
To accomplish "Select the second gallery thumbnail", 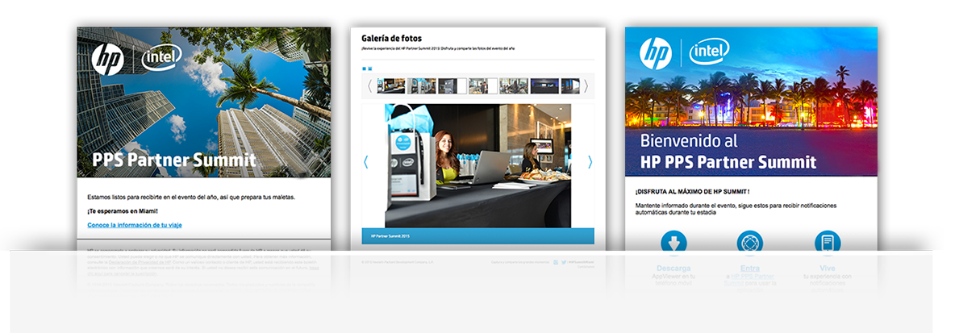I will pyautogui.click(x=422, y=85).
